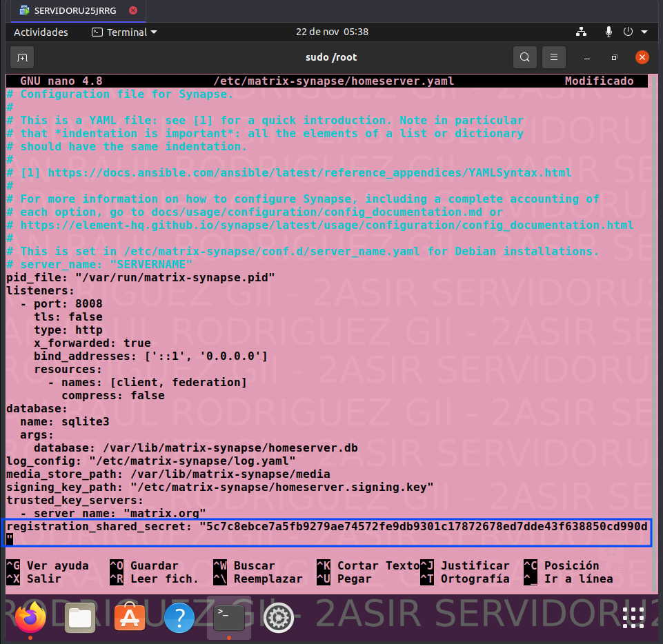Open the Actividades overview
Viewport: 663px width, 644px height.
click(x=41, y=32)
